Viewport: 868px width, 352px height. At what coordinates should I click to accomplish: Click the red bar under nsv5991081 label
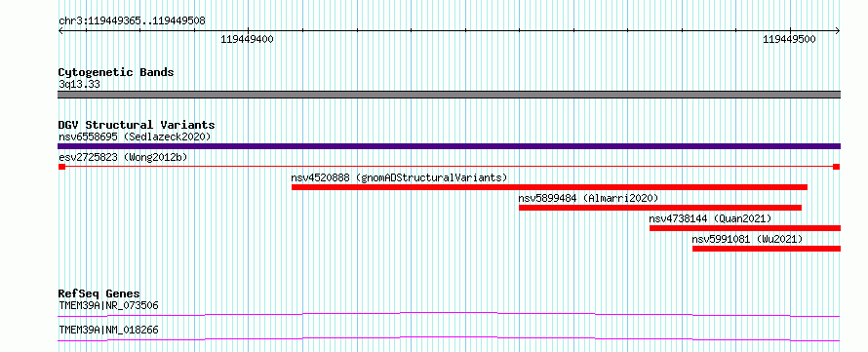tap(767, 249)
